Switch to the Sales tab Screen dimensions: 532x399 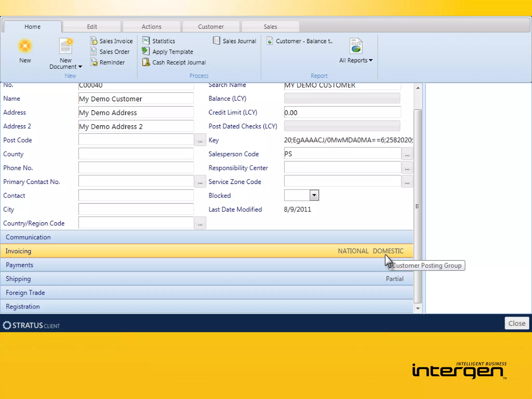point(270,26)
